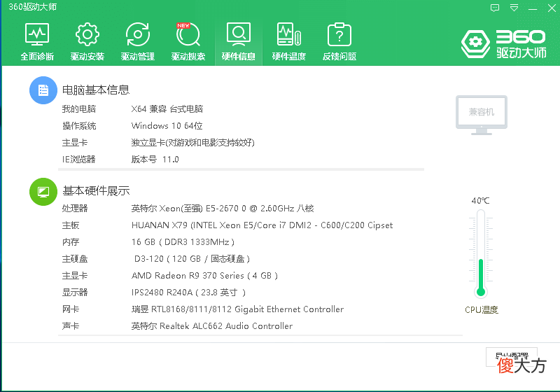Select the 独立显卡 graphics description text
Image resolution: width=560 pixels, height=392 pixels.
[x=193, y=143]
